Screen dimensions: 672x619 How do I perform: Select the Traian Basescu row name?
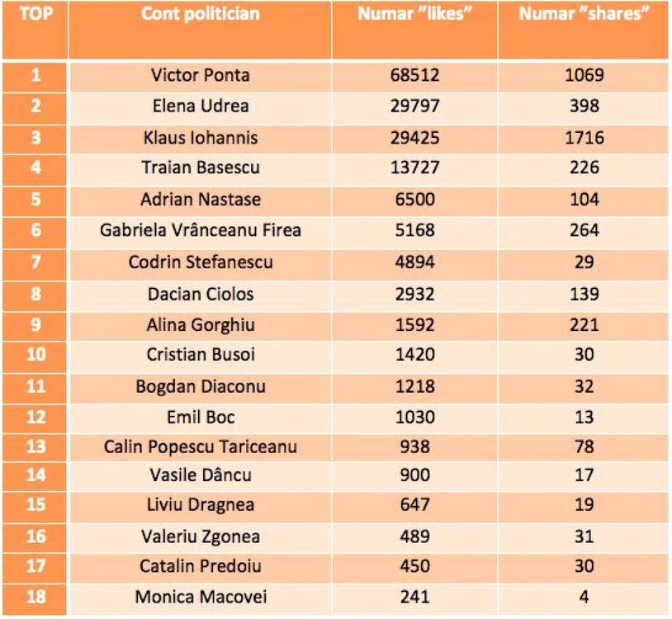(x=200, y=168)
